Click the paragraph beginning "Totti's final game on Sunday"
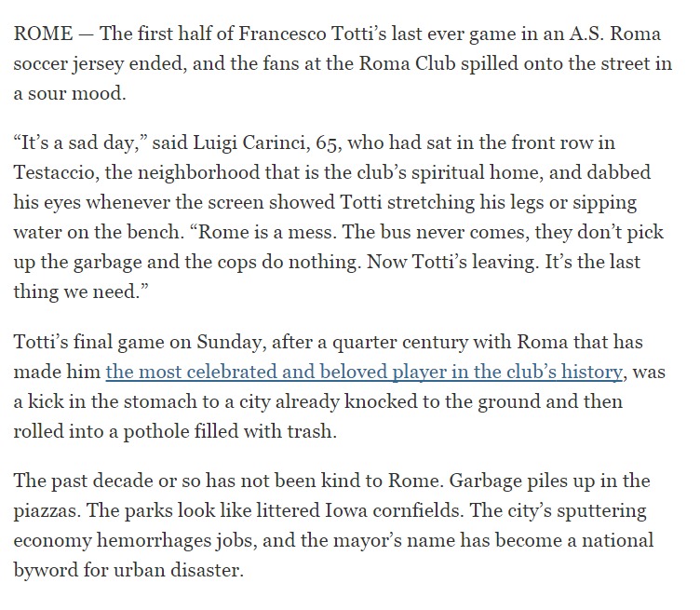The width and height of the screenshot is (700, 610). pos(339,386)
